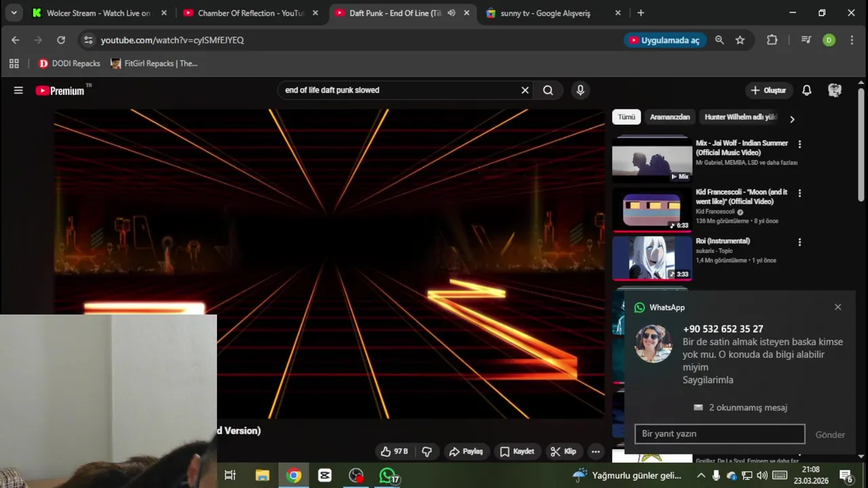
Task: Close the WhatsApp notification popup
Action: click(837, 307)
